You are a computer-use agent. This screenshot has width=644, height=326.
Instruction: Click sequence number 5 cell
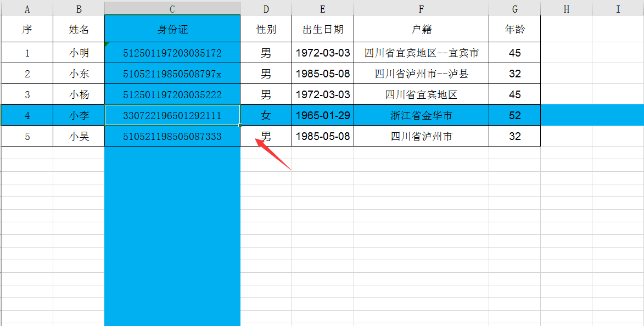coord(27,136)
